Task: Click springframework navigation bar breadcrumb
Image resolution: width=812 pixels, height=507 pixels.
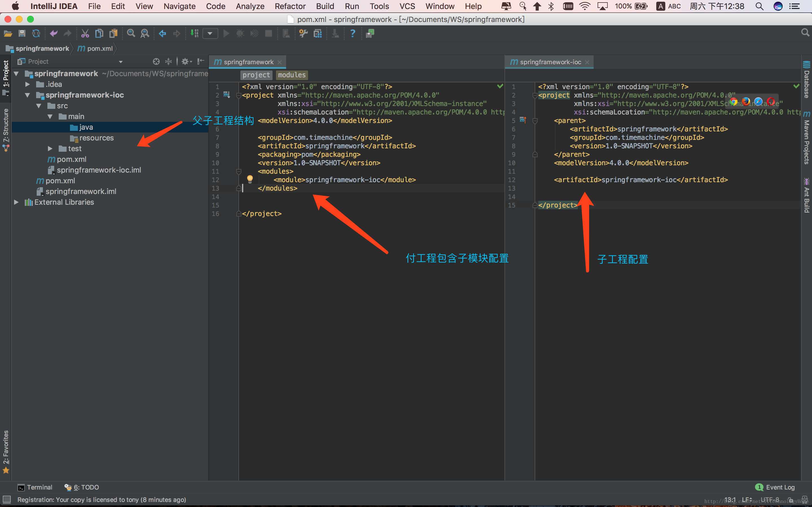Action: tap(38, 49)
